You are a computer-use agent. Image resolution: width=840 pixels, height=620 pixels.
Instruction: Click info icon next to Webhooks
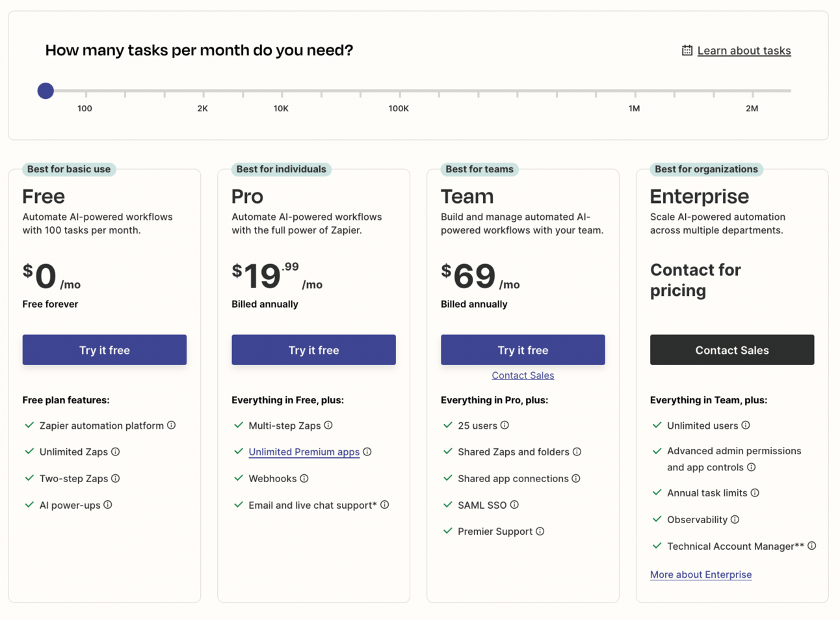[x=304, y=478]
